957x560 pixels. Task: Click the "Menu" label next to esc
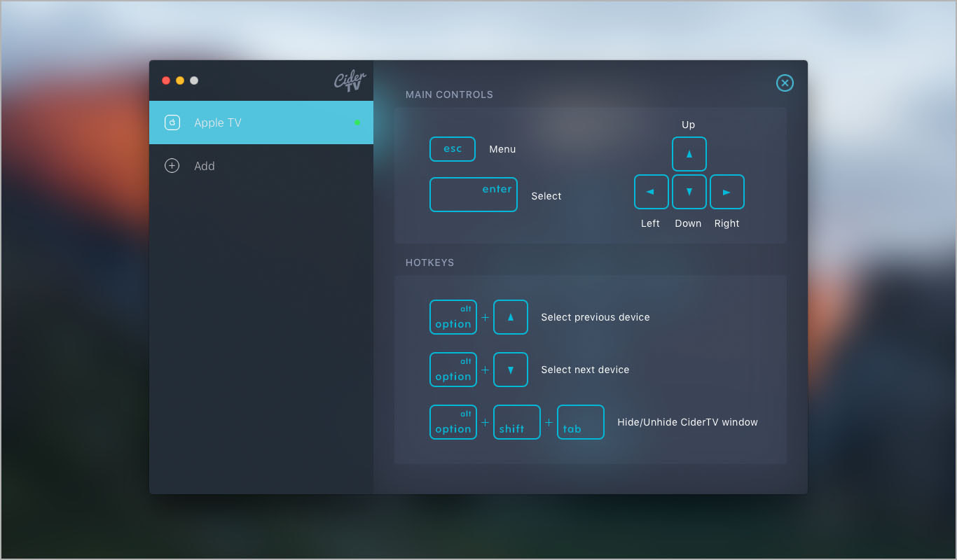point(502,149)
